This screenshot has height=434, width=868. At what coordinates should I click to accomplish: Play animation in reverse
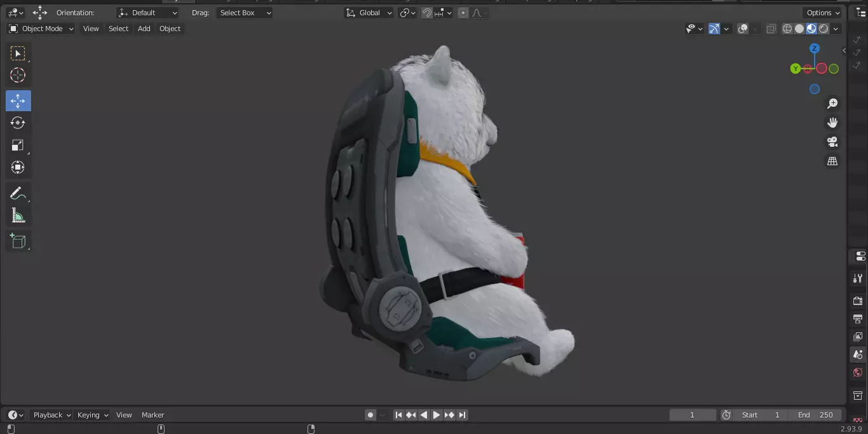(424, 415)
